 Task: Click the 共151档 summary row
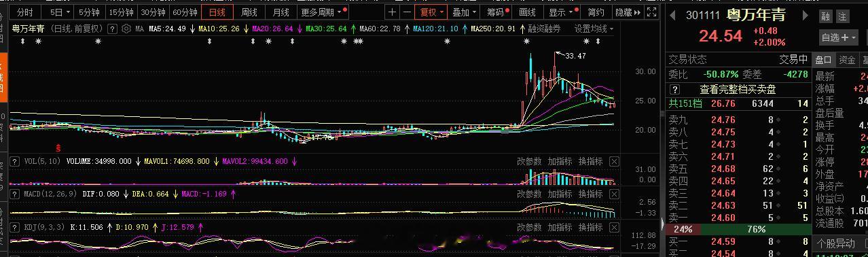[x=738, y=104]
